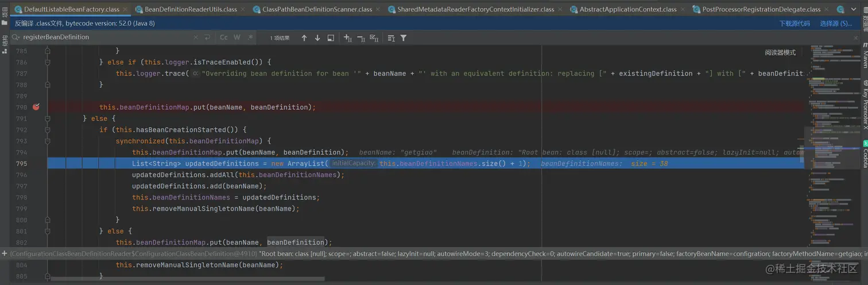868x285 pixels.
Task: Toggle Match Case (Cc) option
Action: [224, 37]
